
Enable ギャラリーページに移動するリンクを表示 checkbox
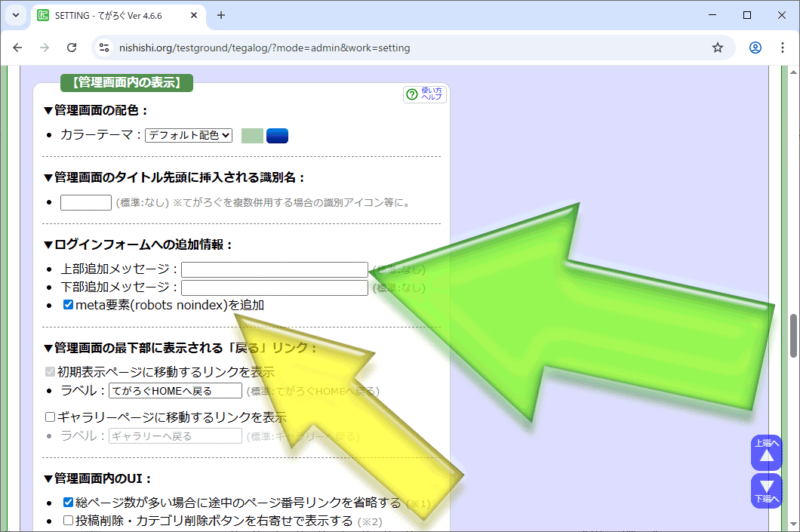click(x=51, y=417)
